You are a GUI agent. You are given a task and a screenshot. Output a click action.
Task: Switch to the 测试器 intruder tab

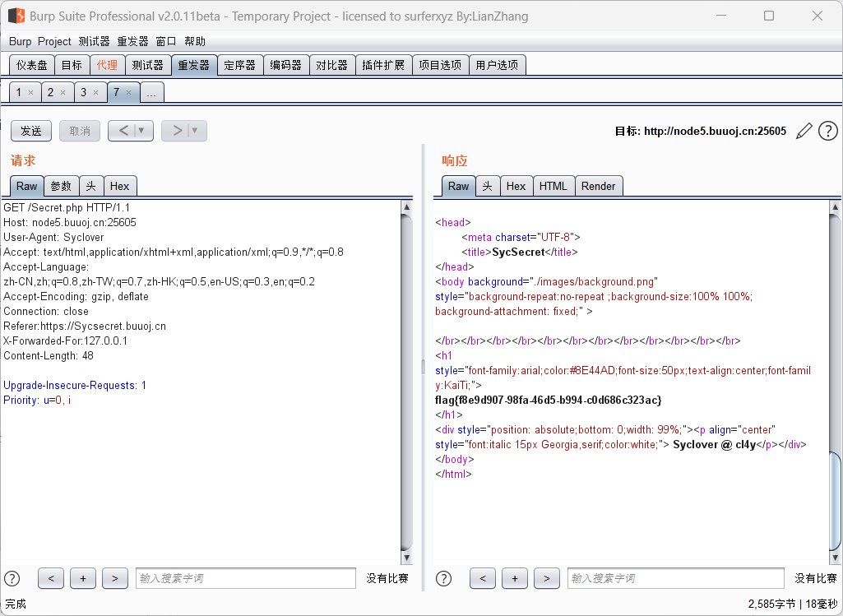148,65
